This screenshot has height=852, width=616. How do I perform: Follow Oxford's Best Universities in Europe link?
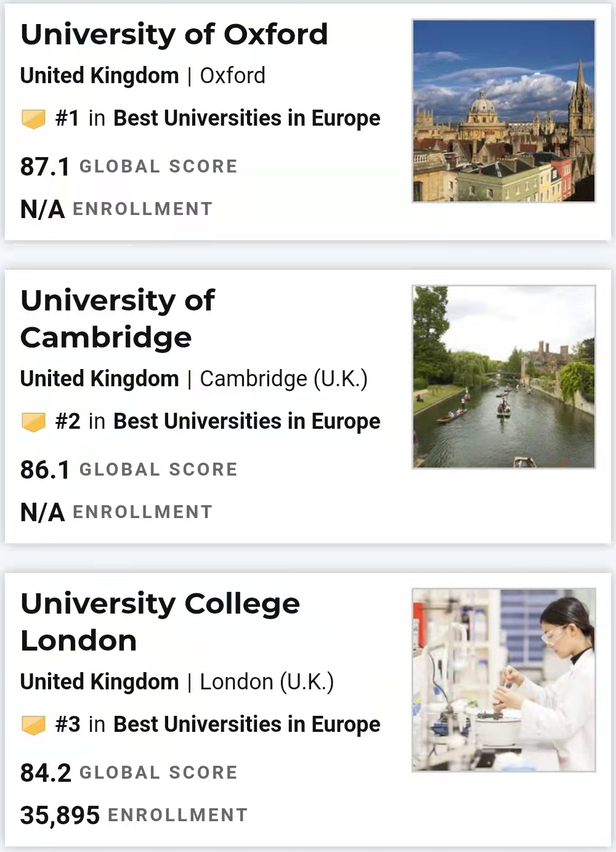point(247,118)
